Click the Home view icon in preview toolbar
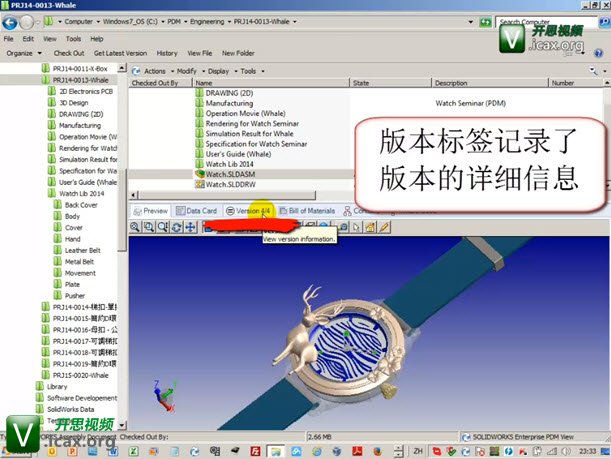611x459 pixels. [x=370, y=227]
